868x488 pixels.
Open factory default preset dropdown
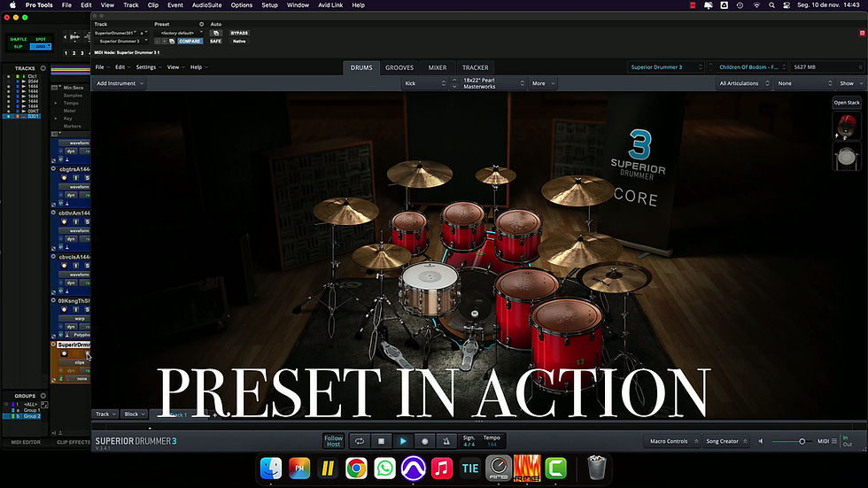tap(178, 33)
